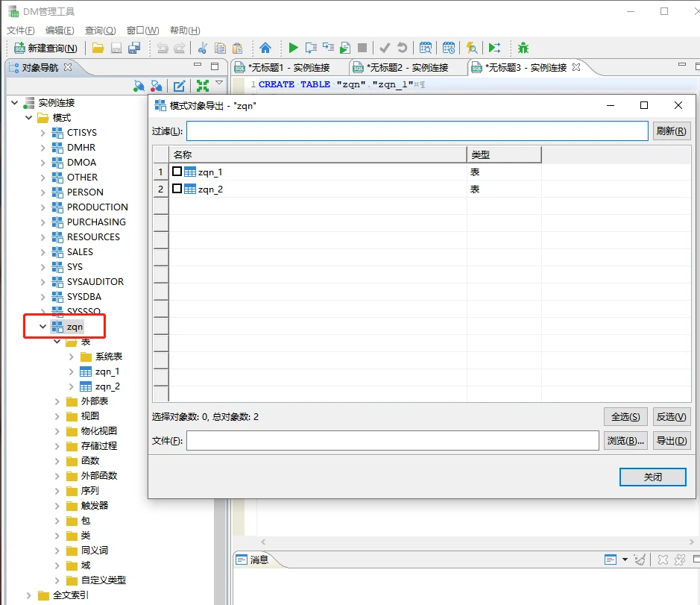This screenshot has width=700, height=605.
Task: Open the 查询(Q) menu
Action: pyautogui.click(x=100, y=31)
